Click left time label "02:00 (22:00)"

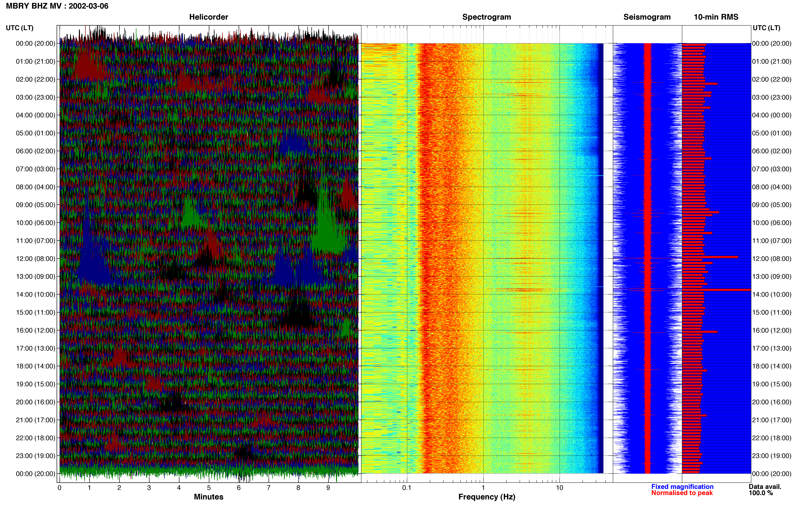pyautogui.click(x=36, y=79)
